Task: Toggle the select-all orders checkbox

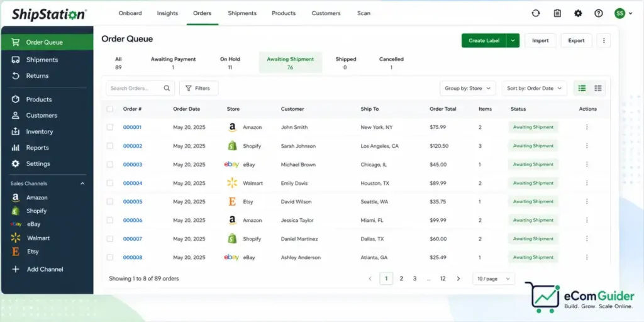Action: [109, 109]
